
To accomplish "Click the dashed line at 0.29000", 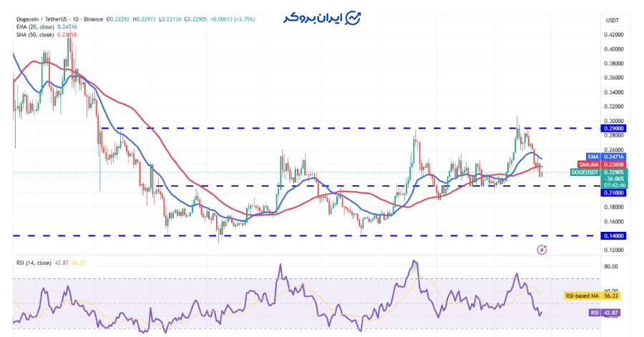I will [286, 128].
